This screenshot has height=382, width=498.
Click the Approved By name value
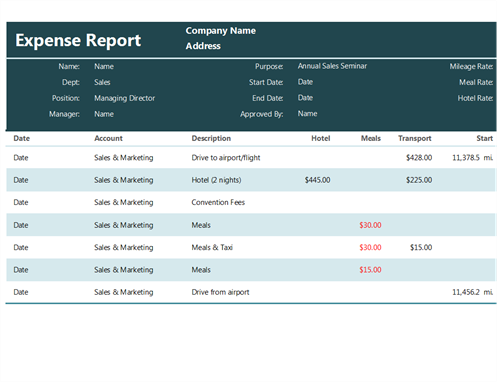307,114
